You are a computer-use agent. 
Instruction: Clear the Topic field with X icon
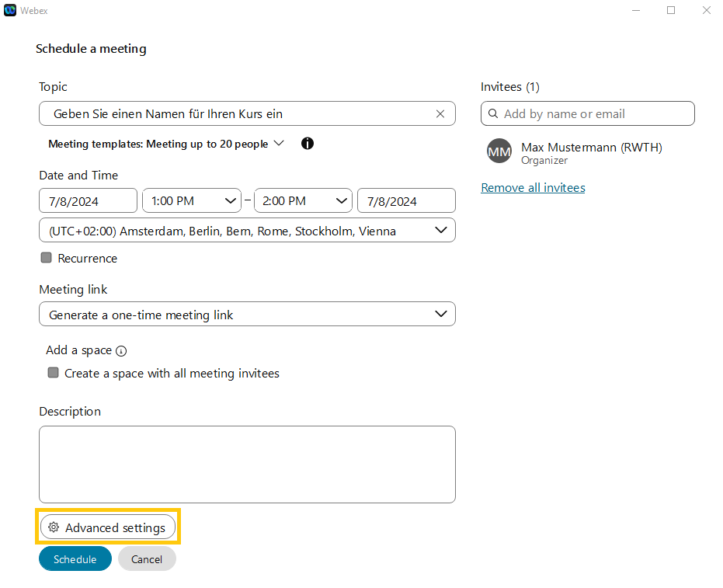coord(440,114)
